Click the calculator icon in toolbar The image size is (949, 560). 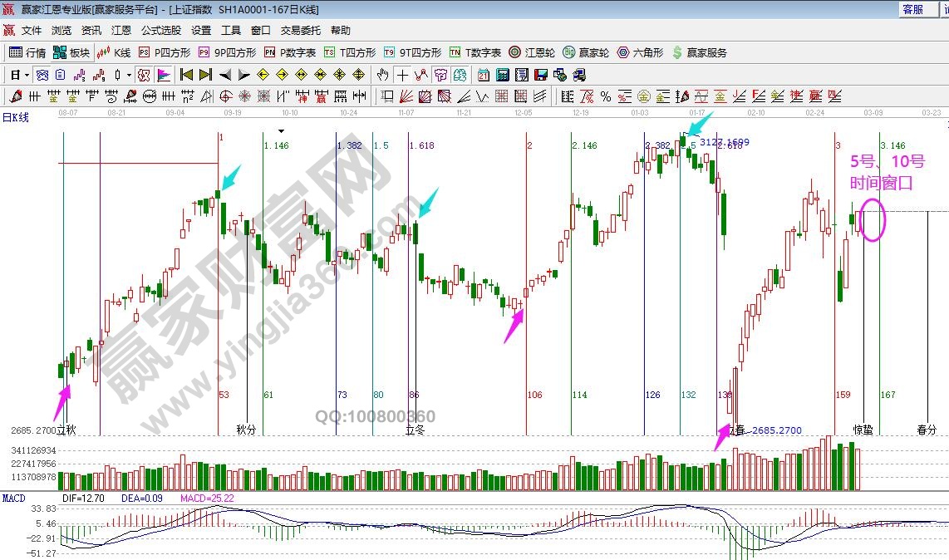pos(502,75)
